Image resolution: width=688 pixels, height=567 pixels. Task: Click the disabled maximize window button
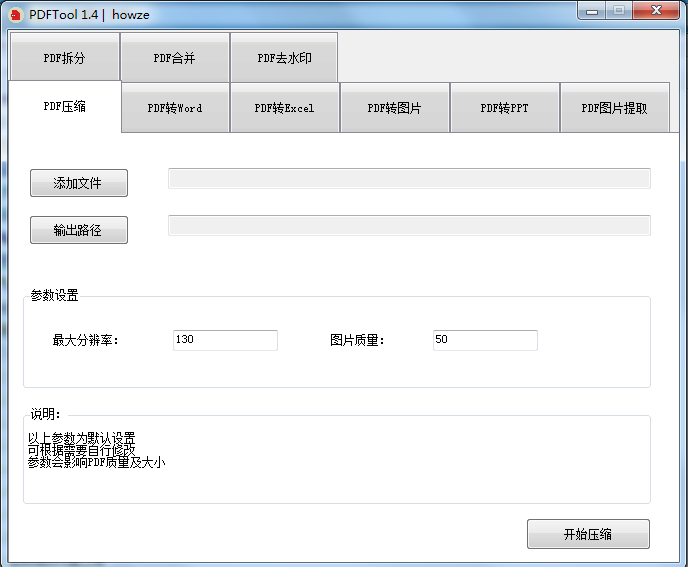619,11
